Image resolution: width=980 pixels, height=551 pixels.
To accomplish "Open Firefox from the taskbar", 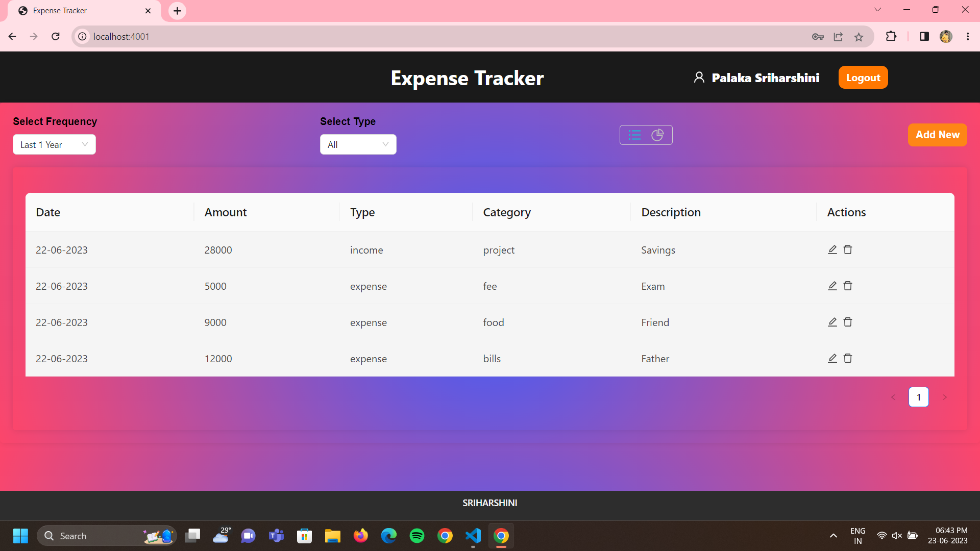I will pos(360,536).
